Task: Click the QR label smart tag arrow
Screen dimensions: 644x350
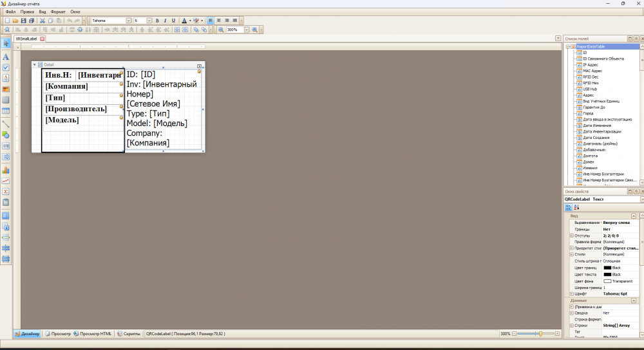Action: coord(199,66)
